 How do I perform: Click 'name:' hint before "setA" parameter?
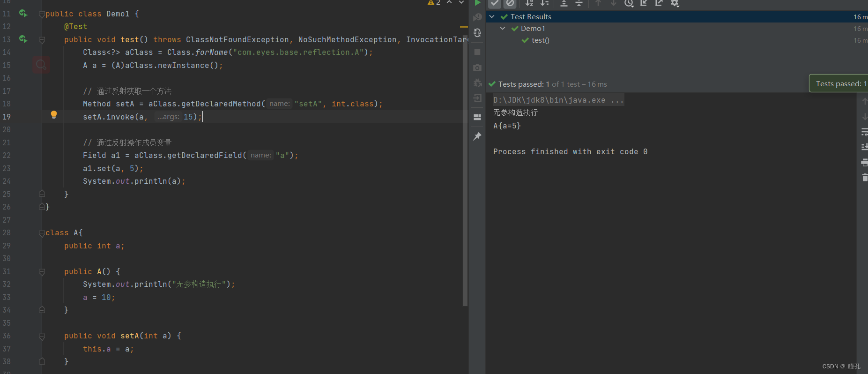[280, 104]
